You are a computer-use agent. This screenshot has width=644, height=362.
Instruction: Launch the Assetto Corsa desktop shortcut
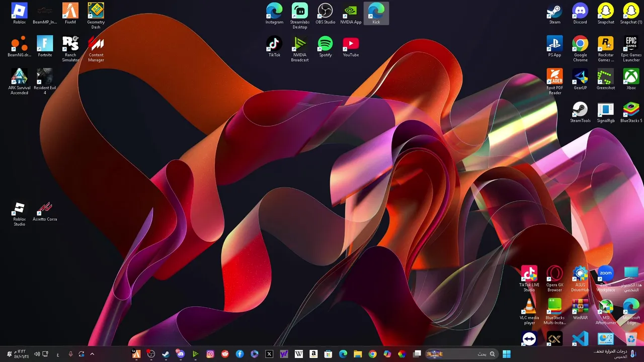[45, 212]
